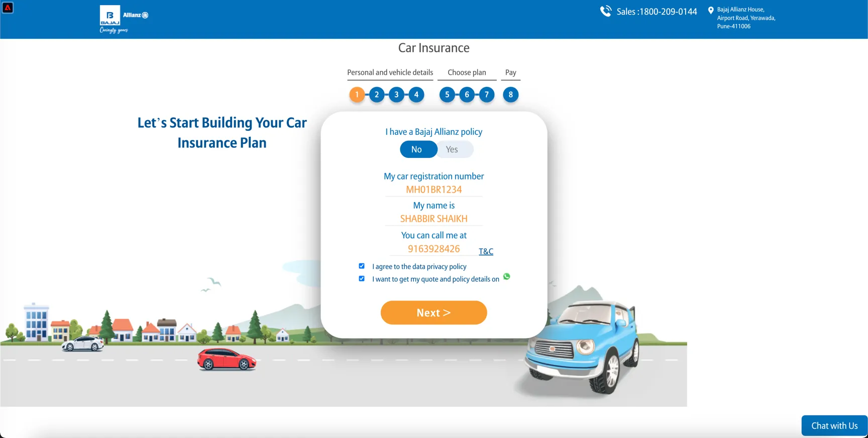Click 'My name is' label

[x=434, y=206]
